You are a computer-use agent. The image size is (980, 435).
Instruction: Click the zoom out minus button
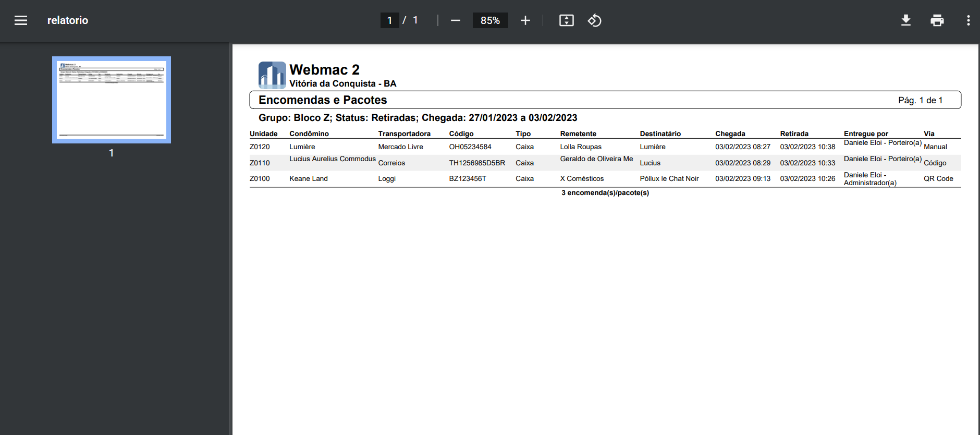(x=455, y=20)
